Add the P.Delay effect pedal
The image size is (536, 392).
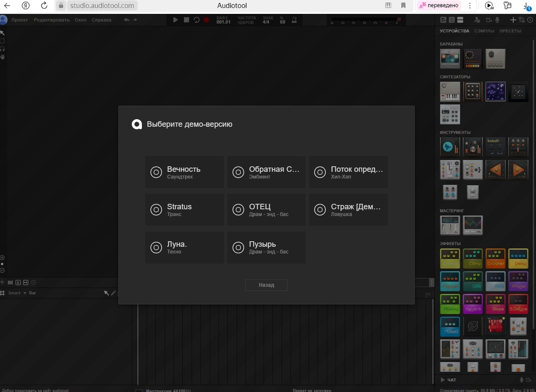(450, 304)
